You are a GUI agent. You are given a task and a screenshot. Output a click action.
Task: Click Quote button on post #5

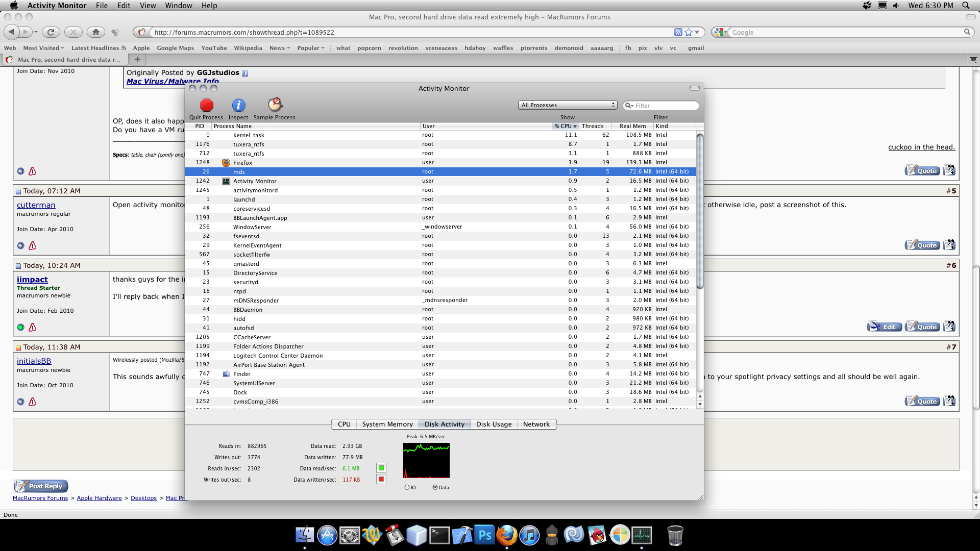pyautogui.click(x=922, y=245)
